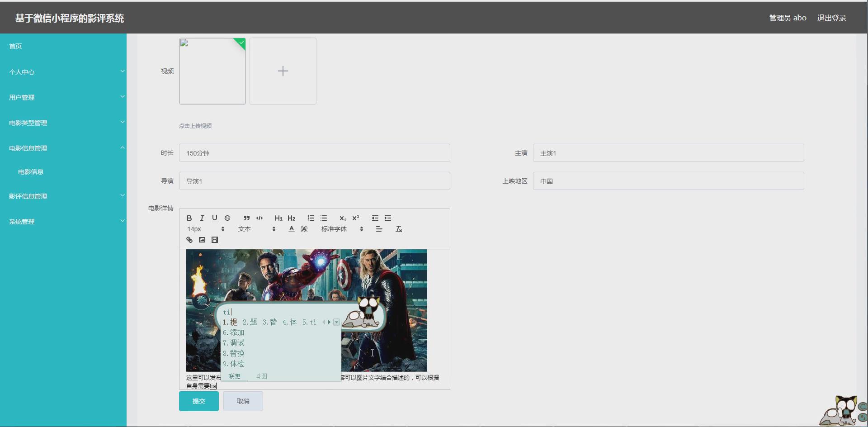Insert a code block
Image resolution: width=868 pixels, height=427 pixels.
click(x=259, y=218)
